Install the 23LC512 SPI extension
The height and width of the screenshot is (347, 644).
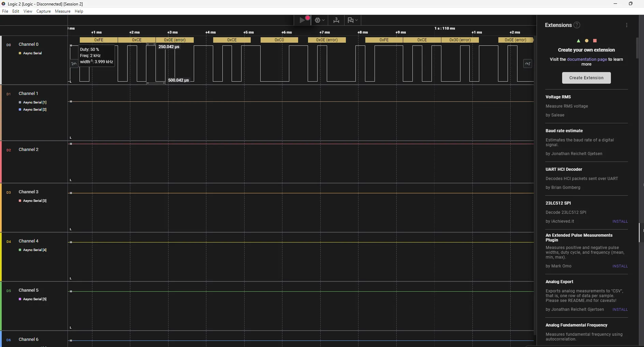click(620, 221)
